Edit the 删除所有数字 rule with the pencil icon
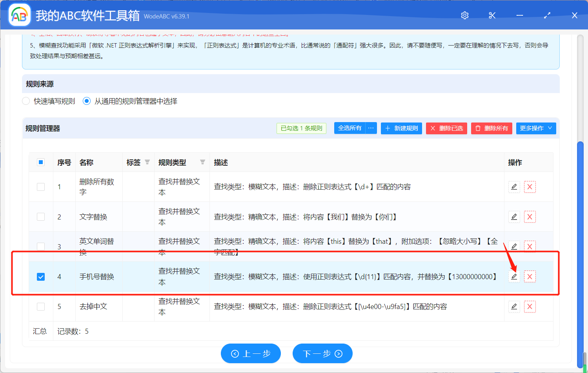Image resolution: width=588 pixels, height=373 pixels. coord(514,187)
